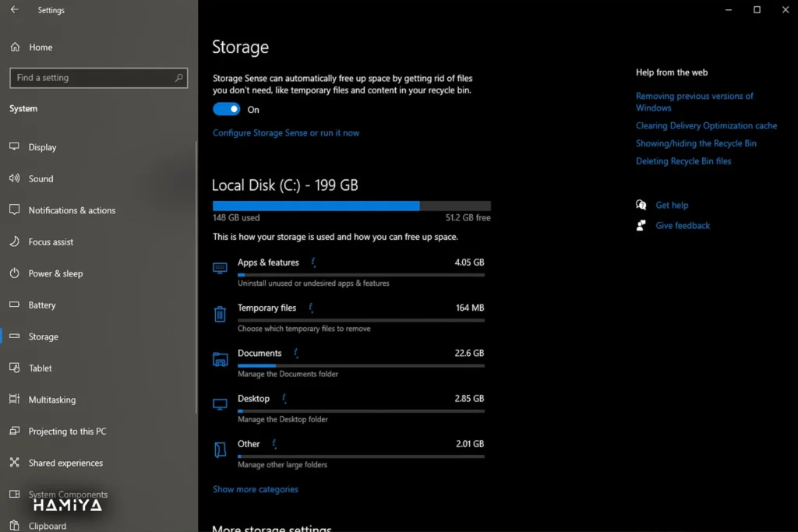Image resolution: width=798 pixels, height=532 pixels.
Task: Click the Temporary files trash icon
Action: [220, 314]
